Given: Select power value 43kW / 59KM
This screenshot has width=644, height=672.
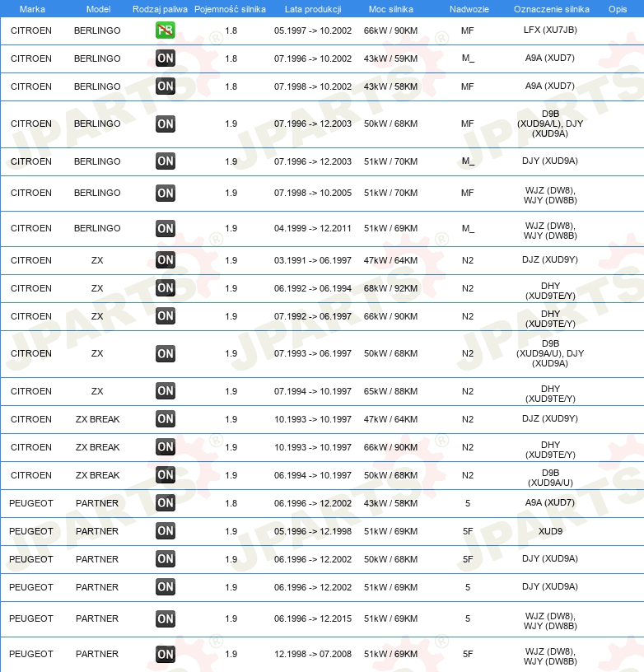Looking at the screenshot, I should click(391, 58).
